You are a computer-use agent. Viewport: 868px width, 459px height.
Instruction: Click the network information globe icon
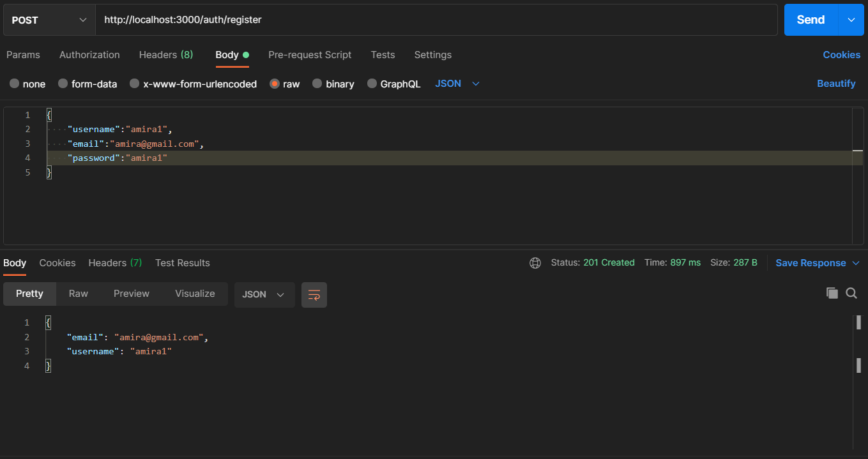(535, 262)
